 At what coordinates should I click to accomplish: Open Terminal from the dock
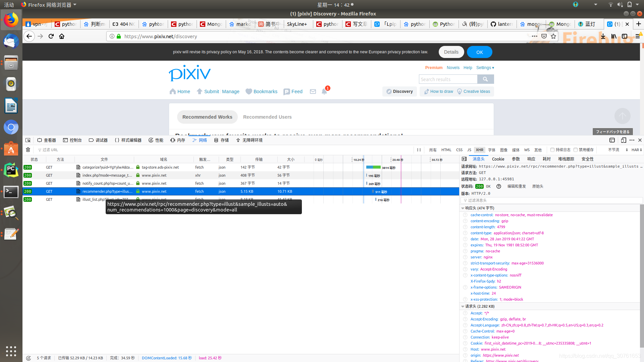(11, 192)
